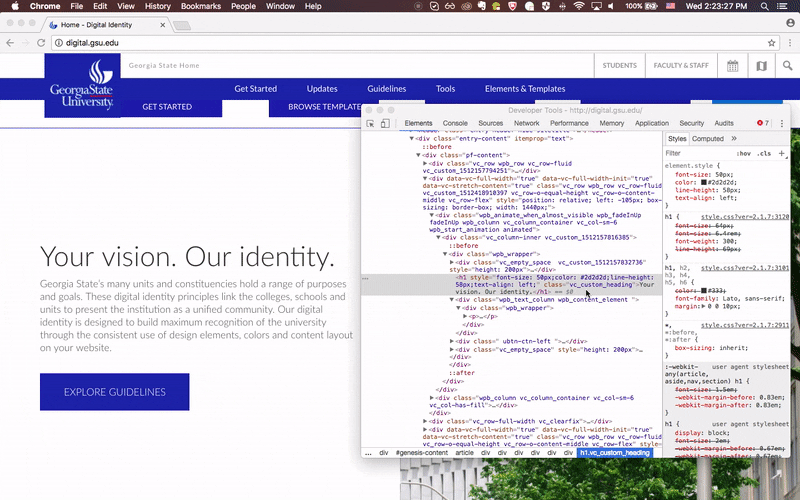Open the site search magnifier icon
The height and width of the screenshot is (500, 800).
788,66
